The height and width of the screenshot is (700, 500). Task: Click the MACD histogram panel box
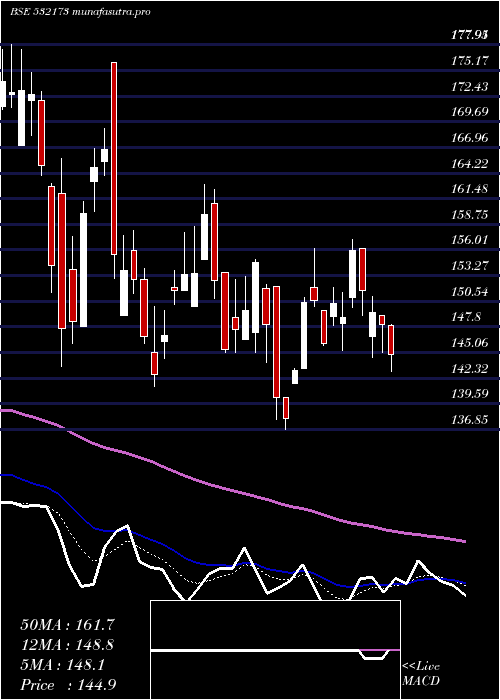coord(275,650)
